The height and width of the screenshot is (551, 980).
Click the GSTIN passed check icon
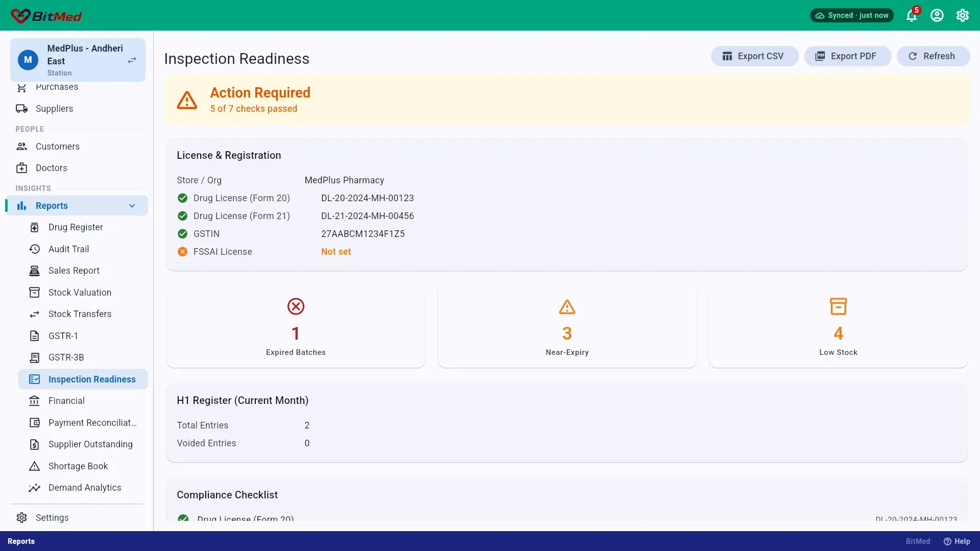[x=182, y=234]
